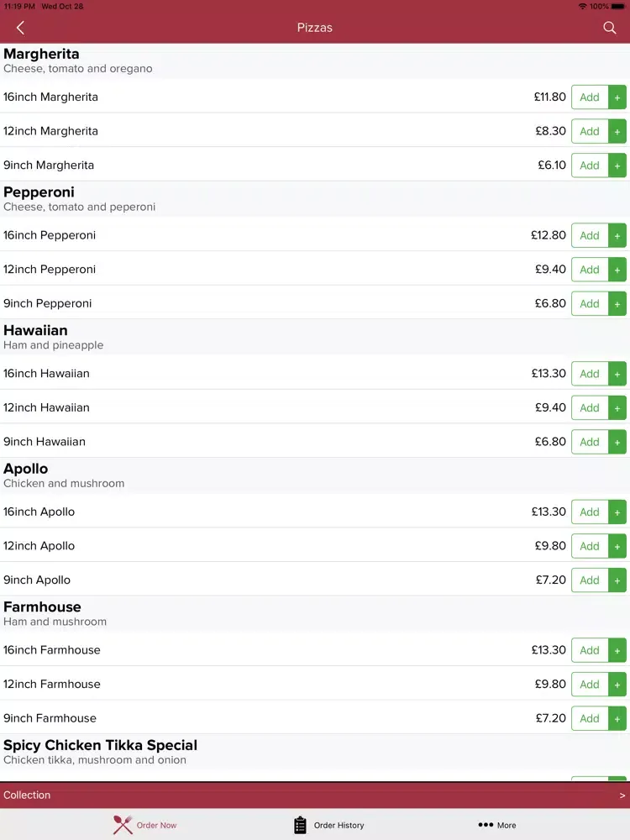Tap the three-dot More icon

486,825
